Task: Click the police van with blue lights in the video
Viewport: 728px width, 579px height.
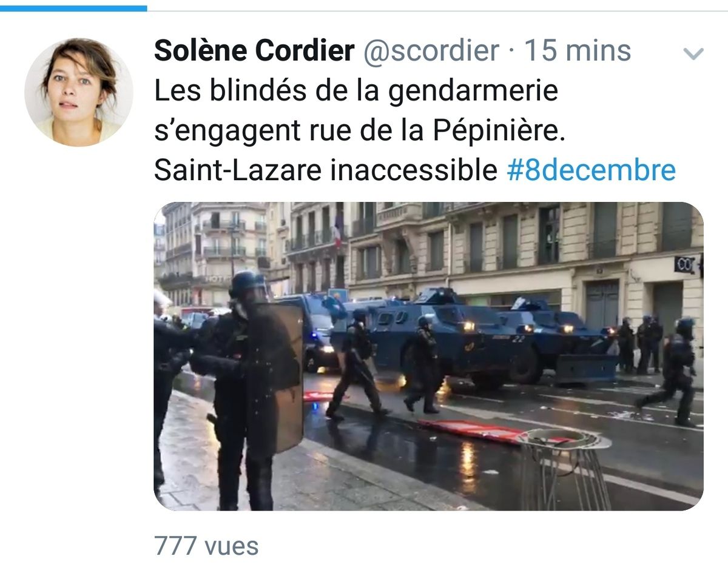Action: (309, 330)
